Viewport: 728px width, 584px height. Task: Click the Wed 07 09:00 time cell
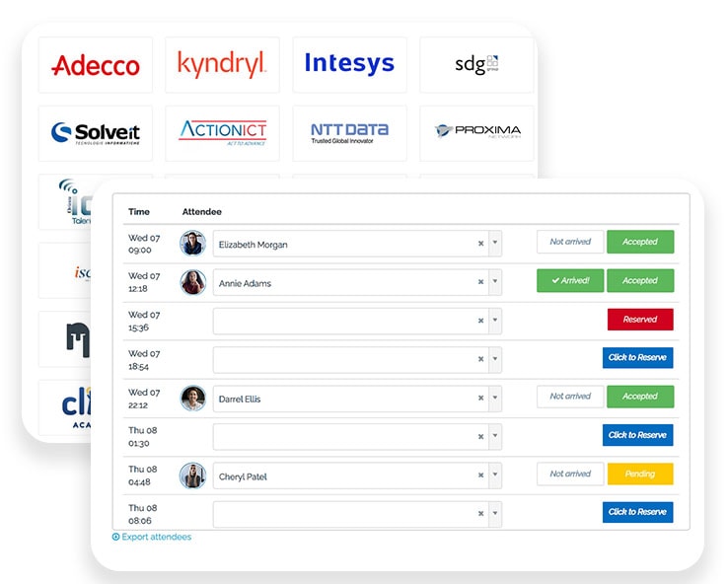tap(144, 244)
